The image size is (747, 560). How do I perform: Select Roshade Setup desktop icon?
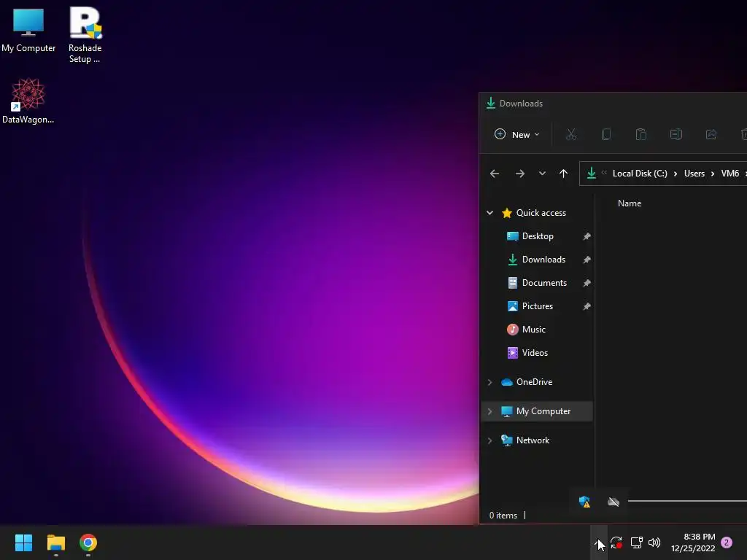[x=85, y=34]
